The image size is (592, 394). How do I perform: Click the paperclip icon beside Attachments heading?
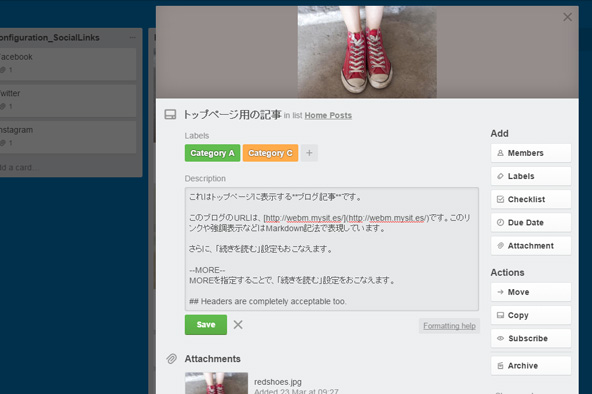(171, 359)
